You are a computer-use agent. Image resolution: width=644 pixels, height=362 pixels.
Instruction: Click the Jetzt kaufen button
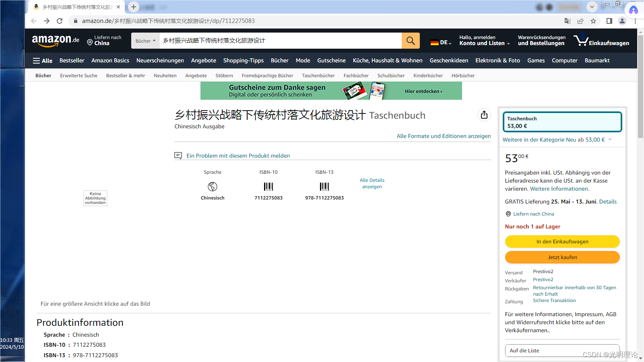(562, 257)
